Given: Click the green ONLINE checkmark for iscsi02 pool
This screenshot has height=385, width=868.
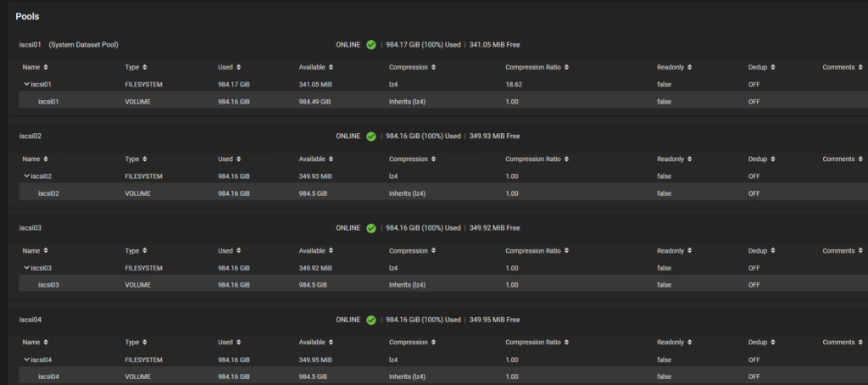Looking at the screenshot, I should [x=371, y=136].
